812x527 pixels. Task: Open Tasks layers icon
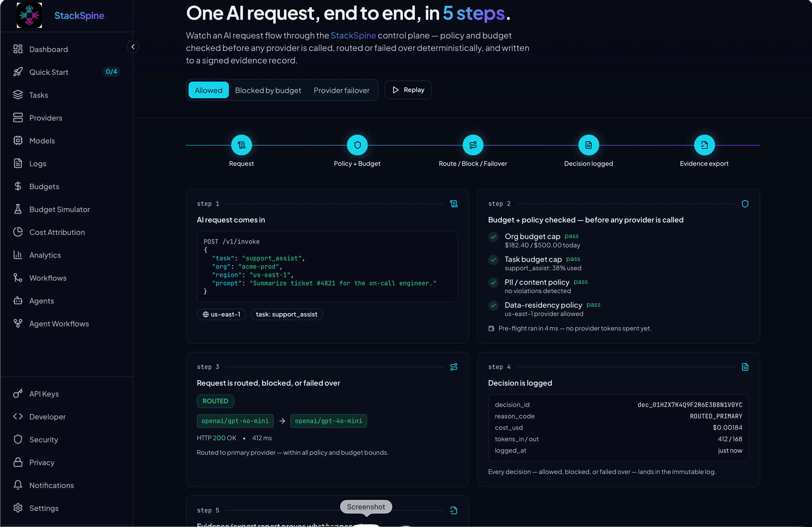tap(18, 95)
